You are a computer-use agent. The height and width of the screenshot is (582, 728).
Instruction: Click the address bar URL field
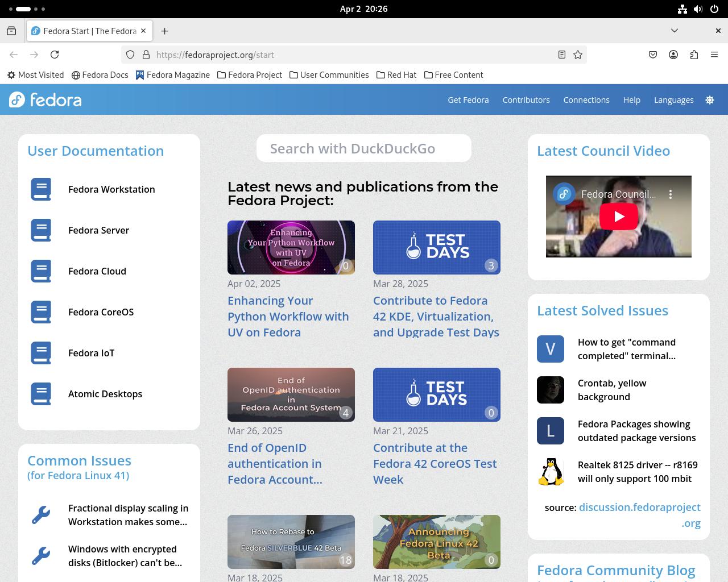pyautogui.click(x=353, y=55)
